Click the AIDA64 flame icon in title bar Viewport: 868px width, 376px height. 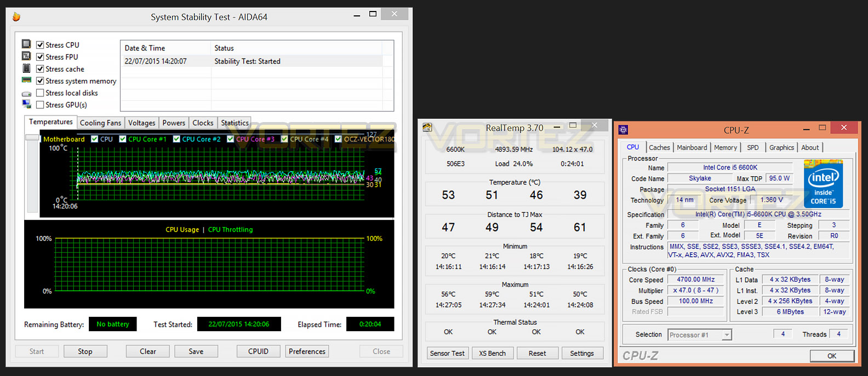[16, 17]
